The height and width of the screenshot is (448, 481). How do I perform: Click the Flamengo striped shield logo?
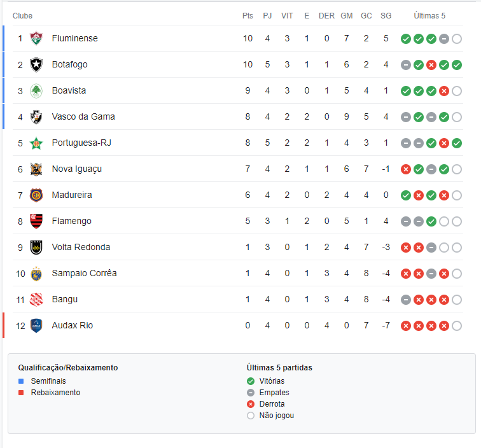click(36, 221)
